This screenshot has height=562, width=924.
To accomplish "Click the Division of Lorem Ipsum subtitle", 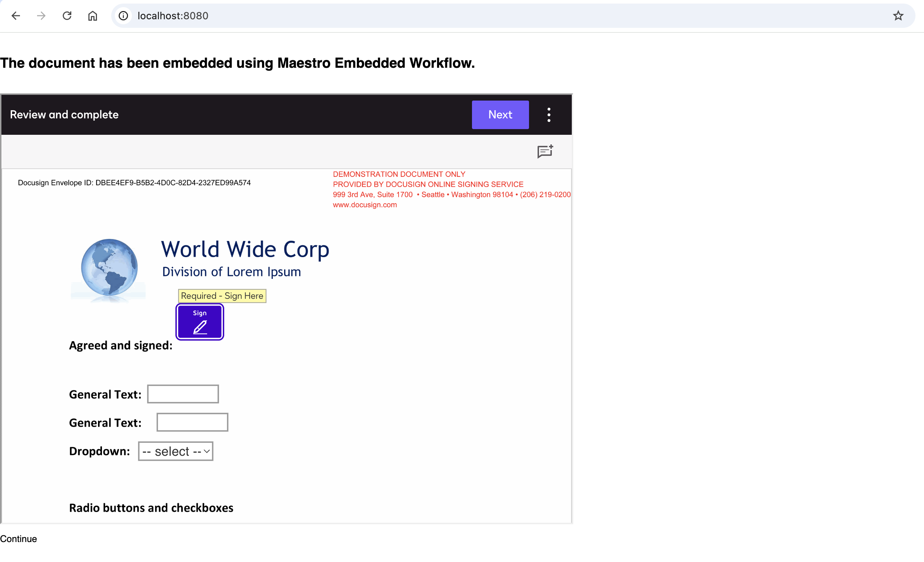I will 231,272.
